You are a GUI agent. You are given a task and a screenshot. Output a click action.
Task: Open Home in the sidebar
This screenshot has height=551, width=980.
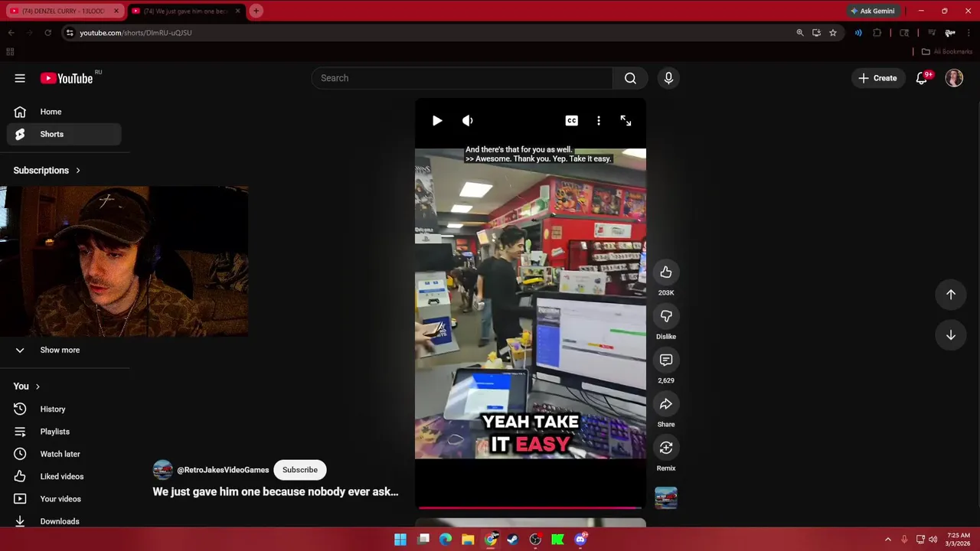pos(65,112)
